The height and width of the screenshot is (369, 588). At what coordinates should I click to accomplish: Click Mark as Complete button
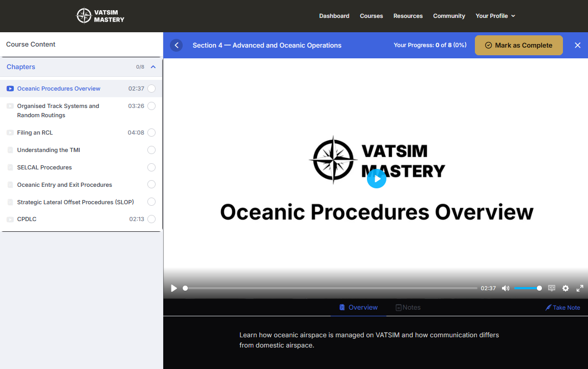(x=518, y=46)
